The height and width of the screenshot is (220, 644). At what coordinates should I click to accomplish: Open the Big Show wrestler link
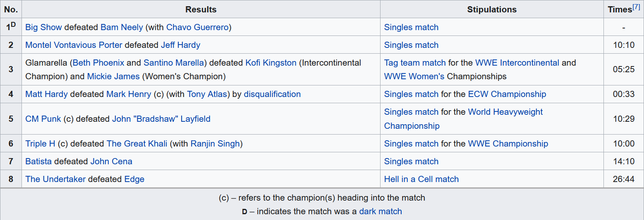[43, 27]
